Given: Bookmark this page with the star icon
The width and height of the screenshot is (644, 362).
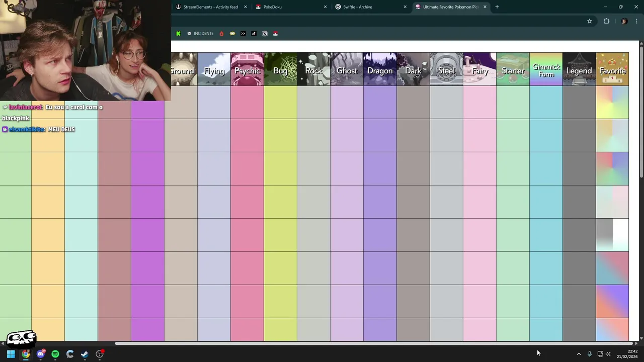Looking at the screenshot, I should 590,21.
